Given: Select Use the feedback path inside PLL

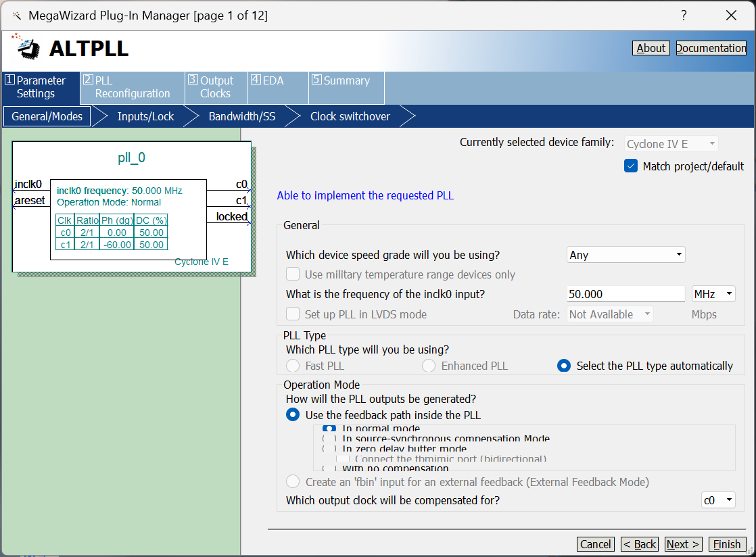Looking at the screenshot, I should pos(293,415).
